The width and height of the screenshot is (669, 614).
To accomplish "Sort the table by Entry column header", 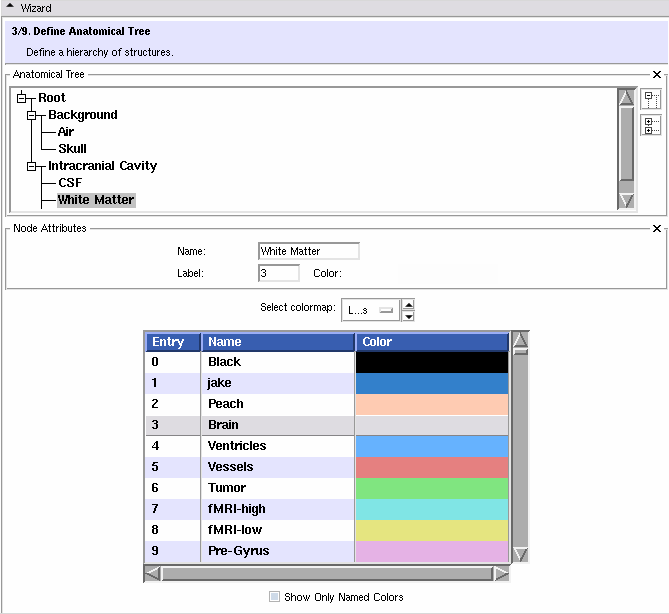I will (172, 342).
